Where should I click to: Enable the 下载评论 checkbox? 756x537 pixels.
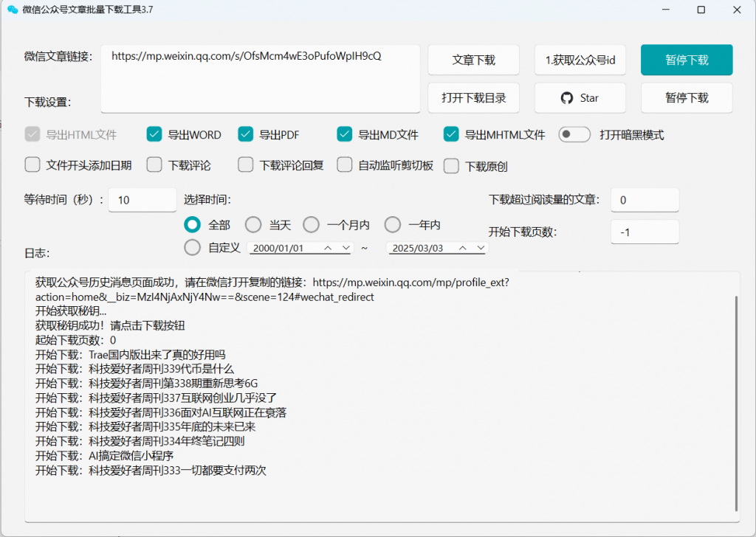[154, 164]
